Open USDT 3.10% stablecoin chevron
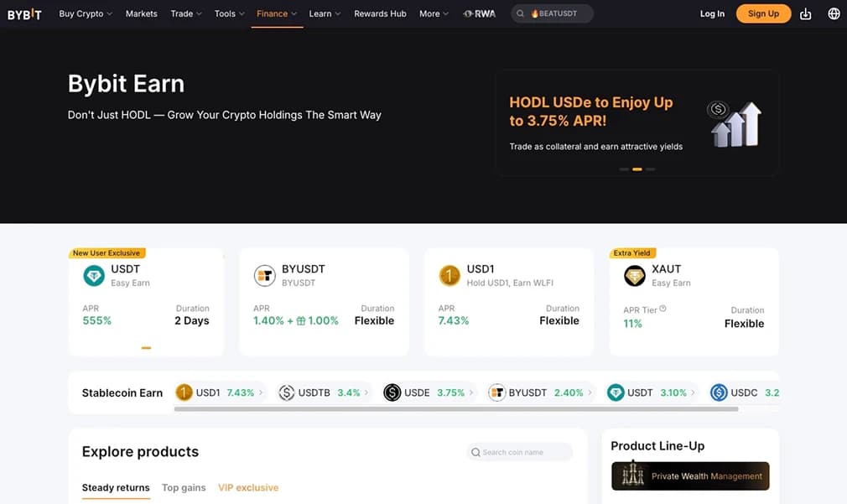 tap(693, 392)
